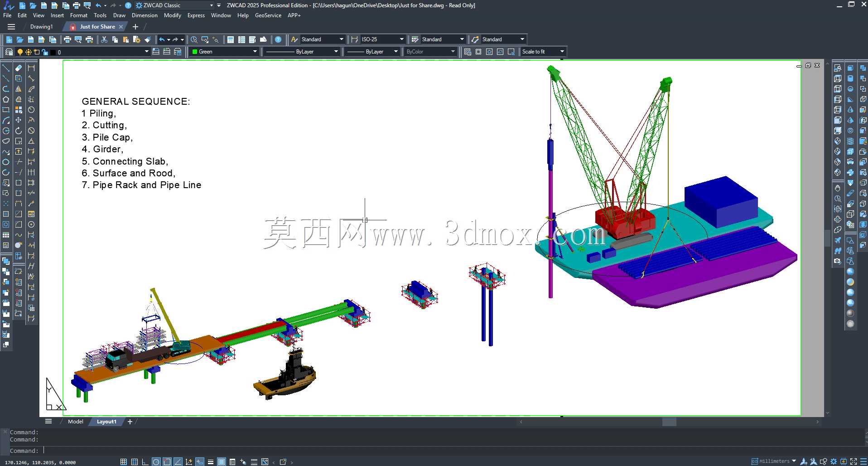Switch to the Model layout tab
The width and height of the screenshot is (868, 466).
click(75, 422)
